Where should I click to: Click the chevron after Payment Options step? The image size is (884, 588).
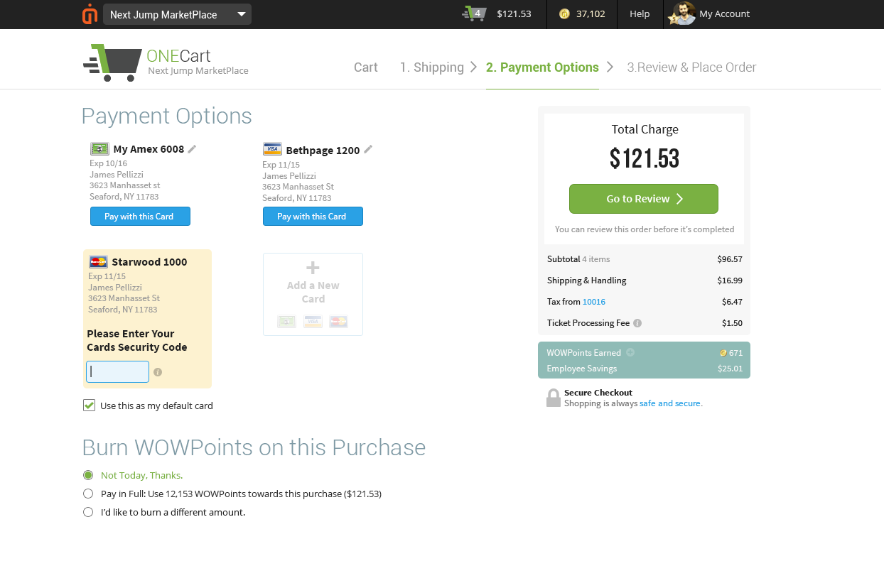(x=609, y=67)
